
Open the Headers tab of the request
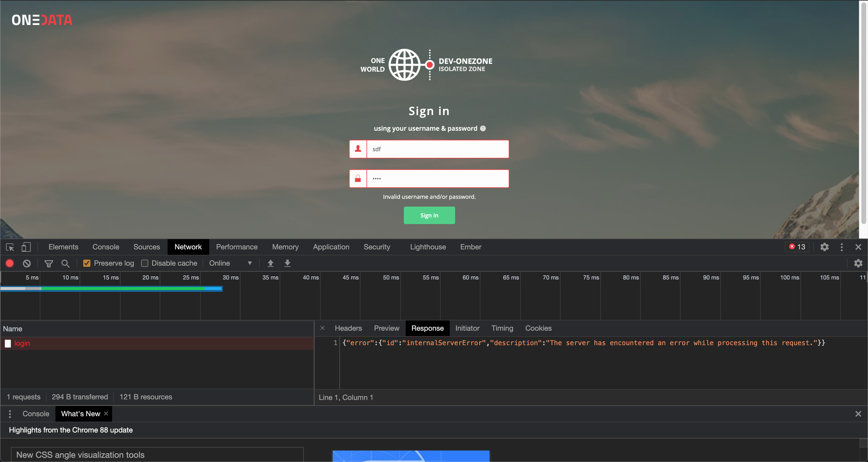(x=348, y=328)
